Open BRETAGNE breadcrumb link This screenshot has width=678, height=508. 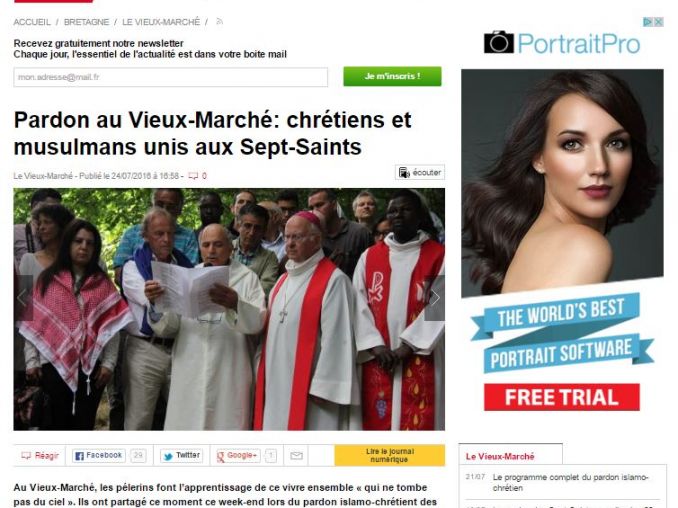click(86, 22)
